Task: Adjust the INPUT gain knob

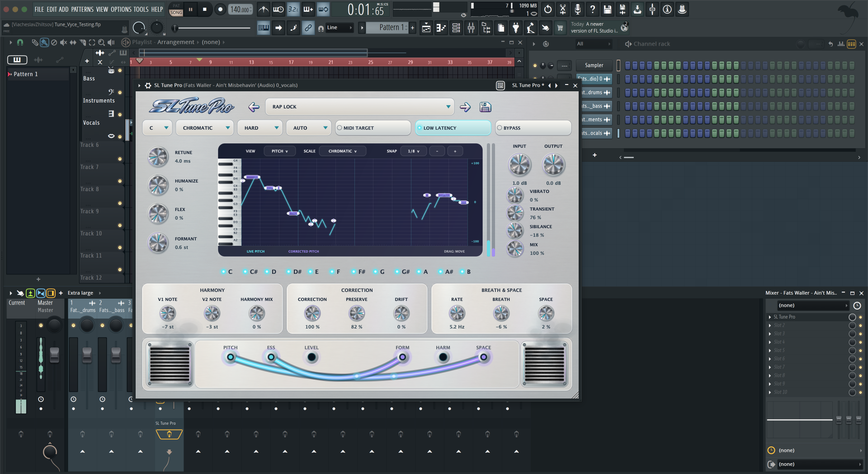Action: pyautogui.click(x=520, y=164)
